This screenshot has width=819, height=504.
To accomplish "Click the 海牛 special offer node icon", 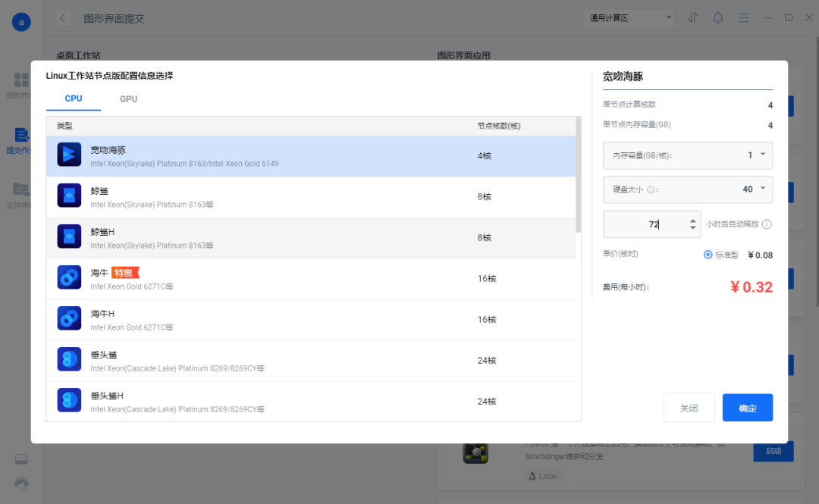I will [69, 277].
